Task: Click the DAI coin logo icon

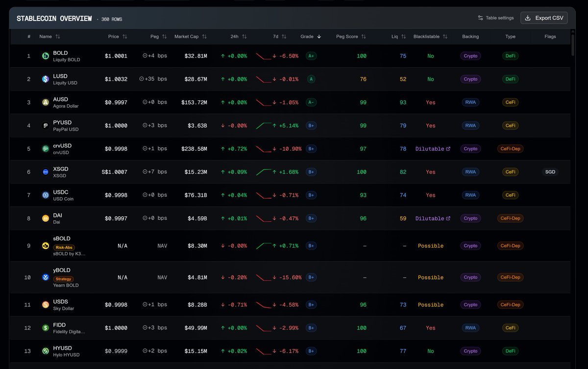Action: click(x=45, y=218)
